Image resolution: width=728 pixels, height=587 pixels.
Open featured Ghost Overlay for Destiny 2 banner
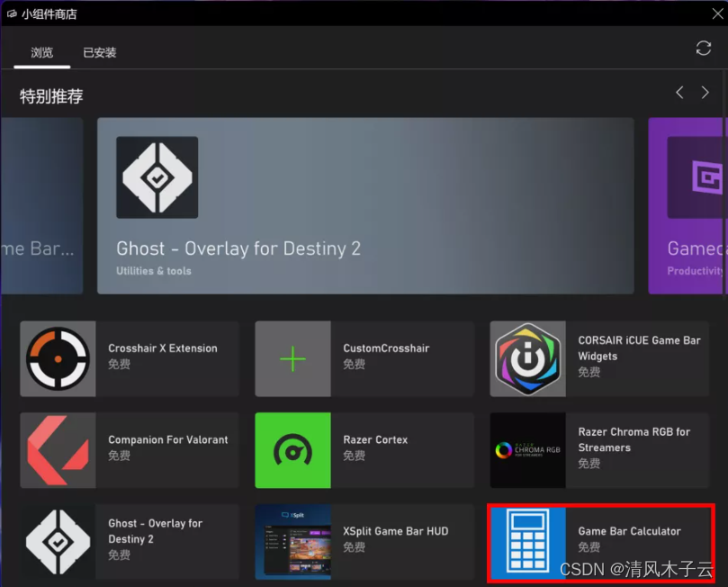(x=365, y=206)
